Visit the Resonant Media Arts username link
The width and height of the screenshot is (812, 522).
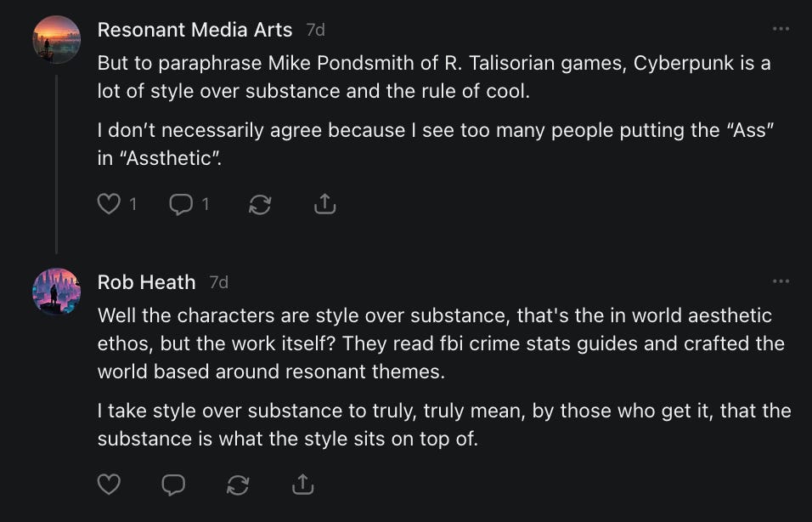pyautogui.click(x=195, y=30)
